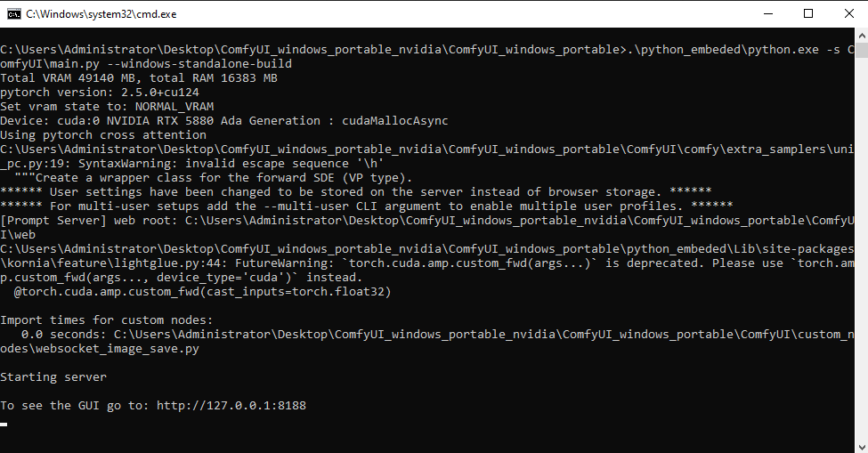This screenshot has width=868, height=453.
Task: Minimize the cmd.exe window
Action: click(x=767, y=13)
